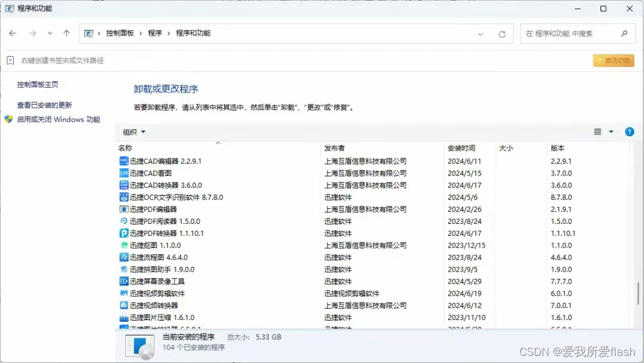Click the 程序 breadcrumb
The width and height of the screenshot is (644, 363).
point(155,33)
